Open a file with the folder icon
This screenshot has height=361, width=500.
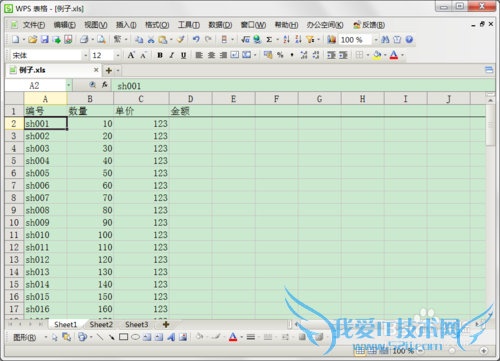(32, 39)
